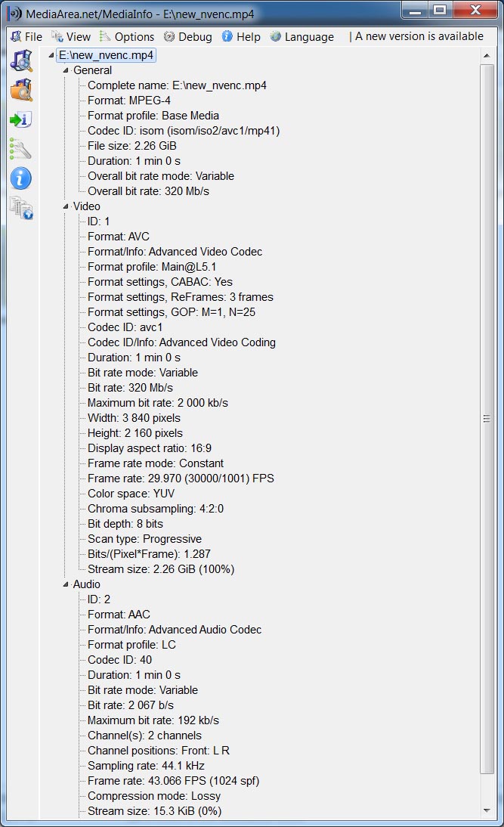This screenshot has width=504, height=827.
Task: Select 'Color space: YUV' row
Action: click(131, 494)
